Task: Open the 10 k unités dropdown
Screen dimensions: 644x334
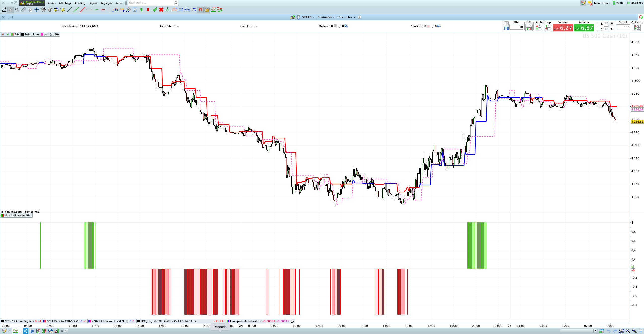Action: [346, 17]
